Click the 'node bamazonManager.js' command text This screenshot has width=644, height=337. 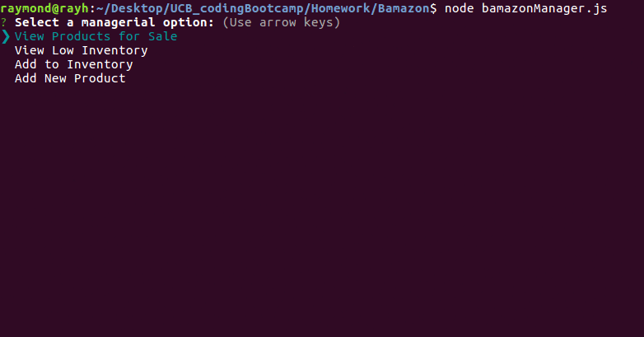pos(525,8)
